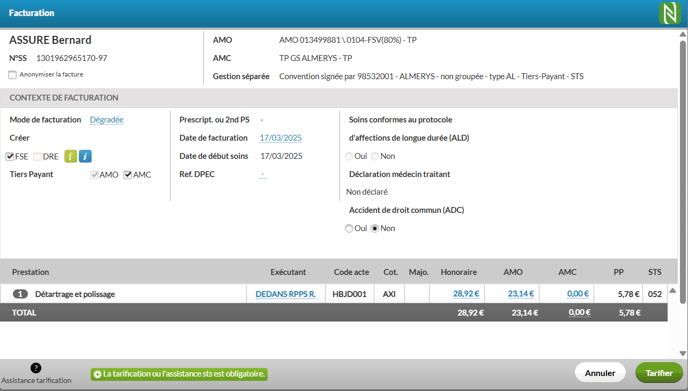This screenshot has height=391, width=688.
Task: Click the Honoraire column header
Action: [x=459, y=272]
